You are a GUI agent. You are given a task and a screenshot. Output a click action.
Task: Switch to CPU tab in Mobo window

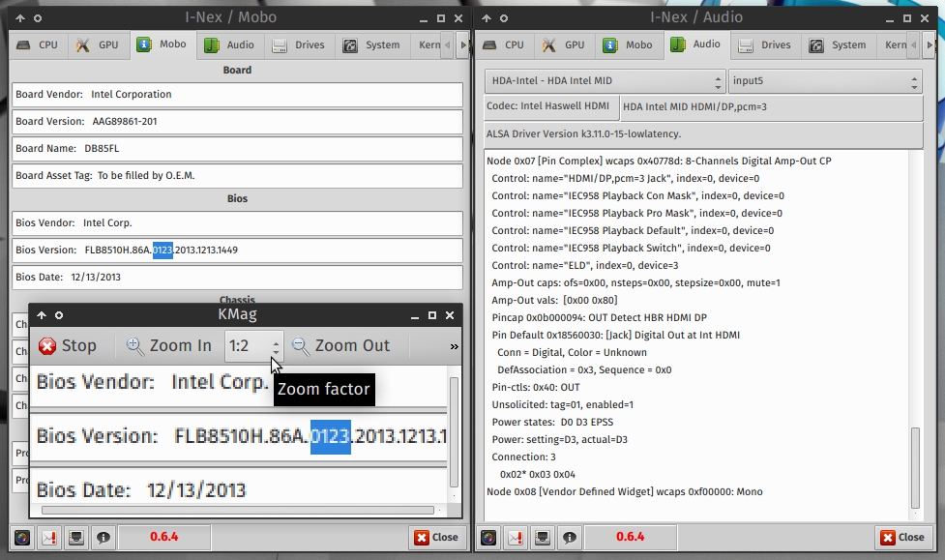[x=38, y=45]
